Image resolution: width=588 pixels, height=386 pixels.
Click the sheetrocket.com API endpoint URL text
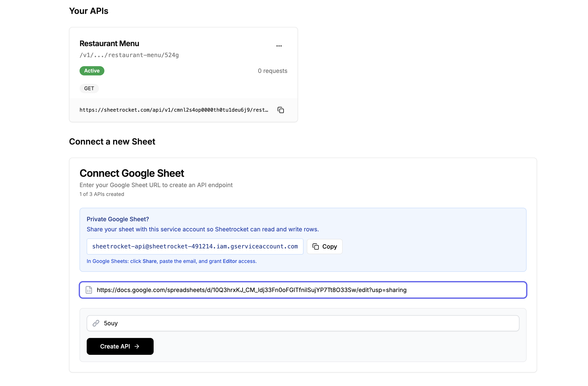tap(173, 110)
